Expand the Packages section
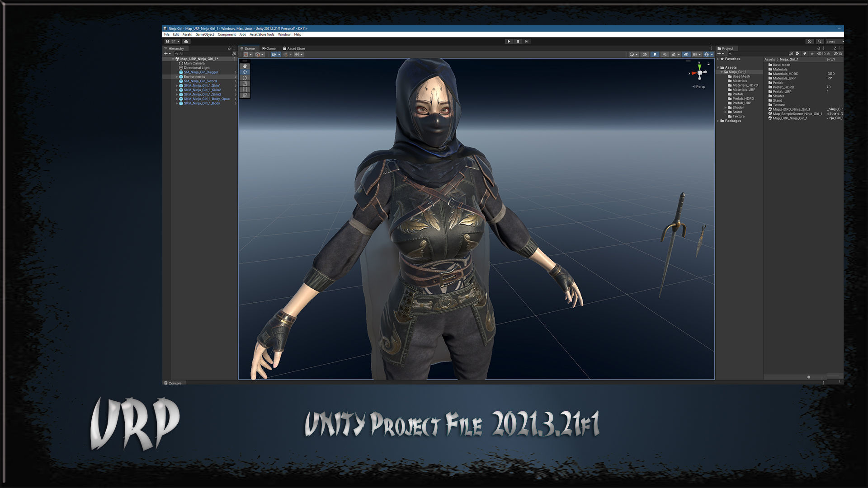Screen dimensions: 868x488 [x=718, y=121]
